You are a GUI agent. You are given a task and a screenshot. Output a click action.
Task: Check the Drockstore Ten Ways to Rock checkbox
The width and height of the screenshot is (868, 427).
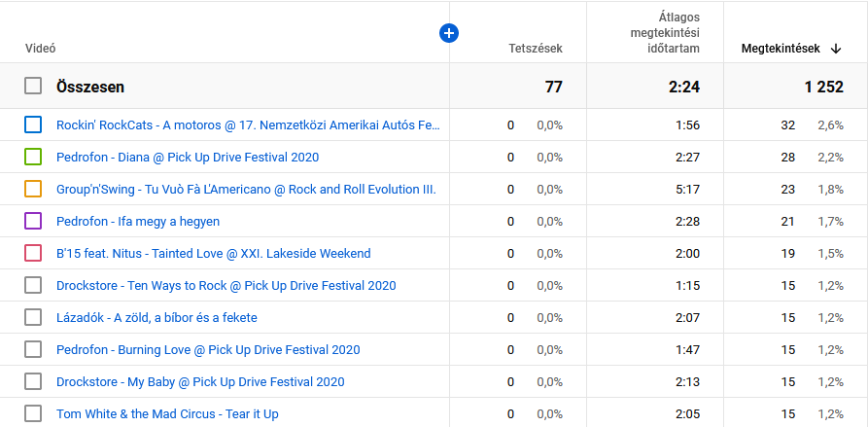pos(33,285)
